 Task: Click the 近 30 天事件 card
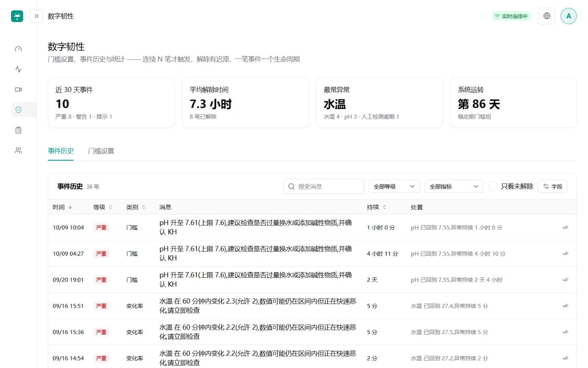coord(111,103)
